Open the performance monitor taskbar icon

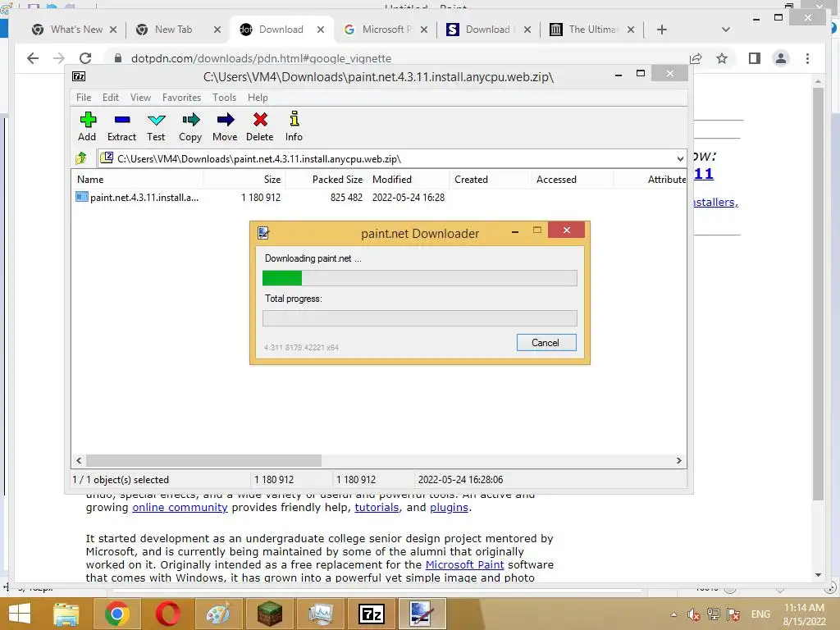321,614
